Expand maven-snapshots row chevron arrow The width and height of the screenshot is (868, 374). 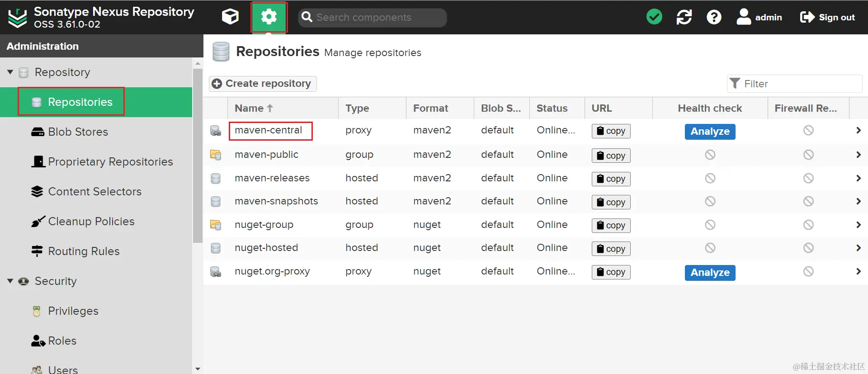(x=858, y=201)
